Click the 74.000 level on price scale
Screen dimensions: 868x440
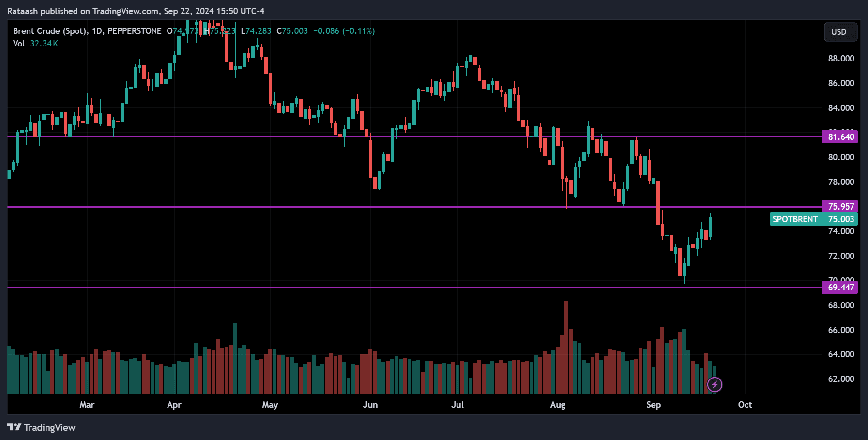click(841, 231)
